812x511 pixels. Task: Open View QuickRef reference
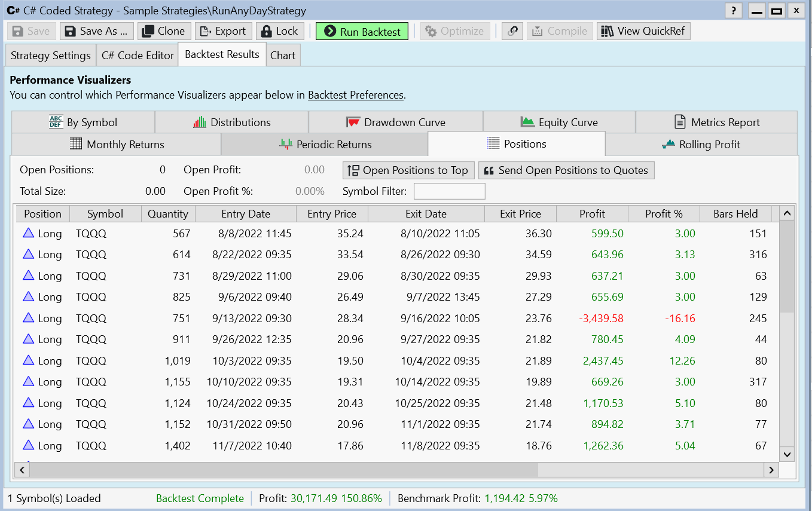(643, 32)
